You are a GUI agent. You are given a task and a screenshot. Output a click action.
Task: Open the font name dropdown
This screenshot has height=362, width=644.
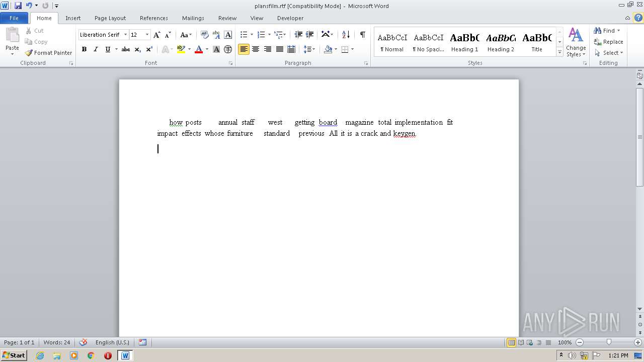[x=125, y=35]
